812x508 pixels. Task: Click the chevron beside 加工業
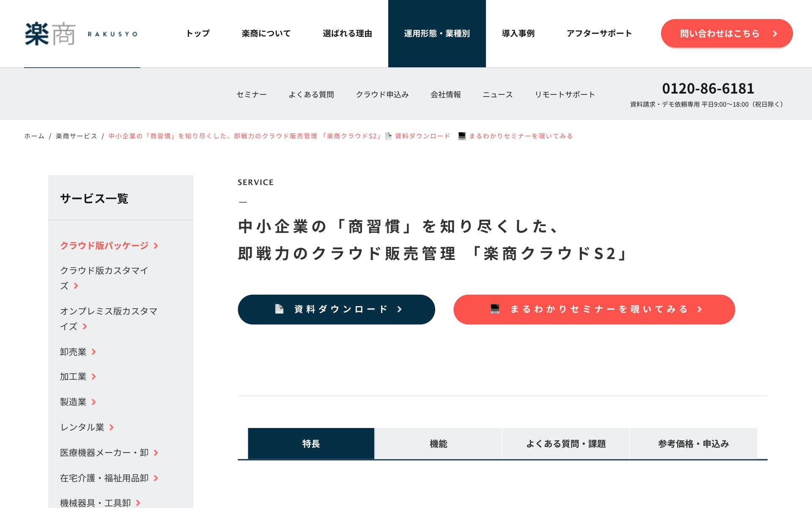point(94,376)
